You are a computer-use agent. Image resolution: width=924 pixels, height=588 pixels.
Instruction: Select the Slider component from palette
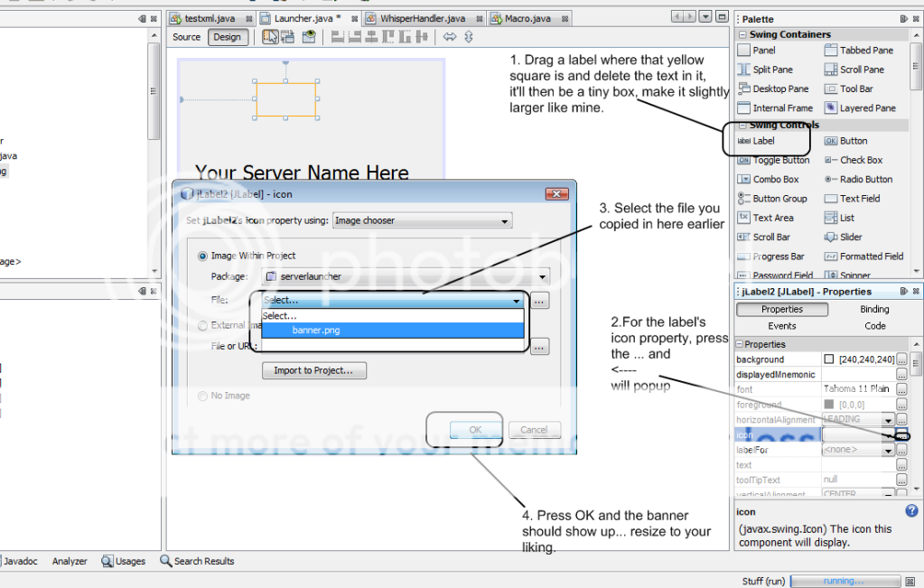tap(850, 237)
